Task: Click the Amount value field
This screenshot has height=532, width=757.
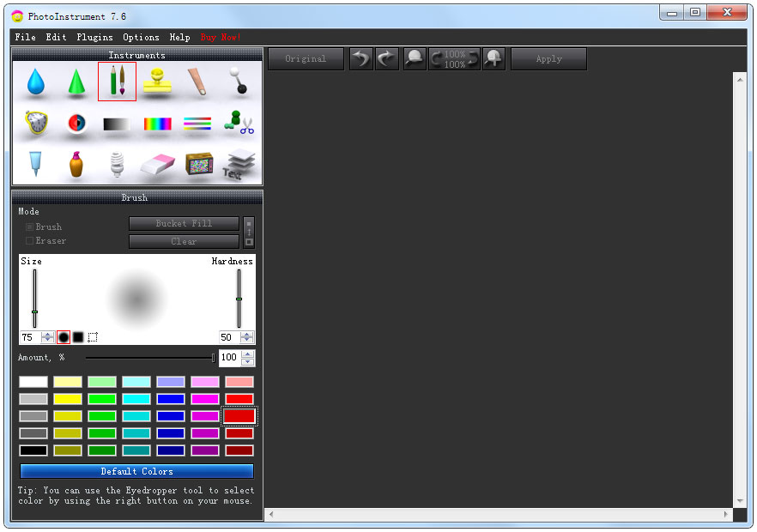Action: pyautogui.click(x=230, y=358)
